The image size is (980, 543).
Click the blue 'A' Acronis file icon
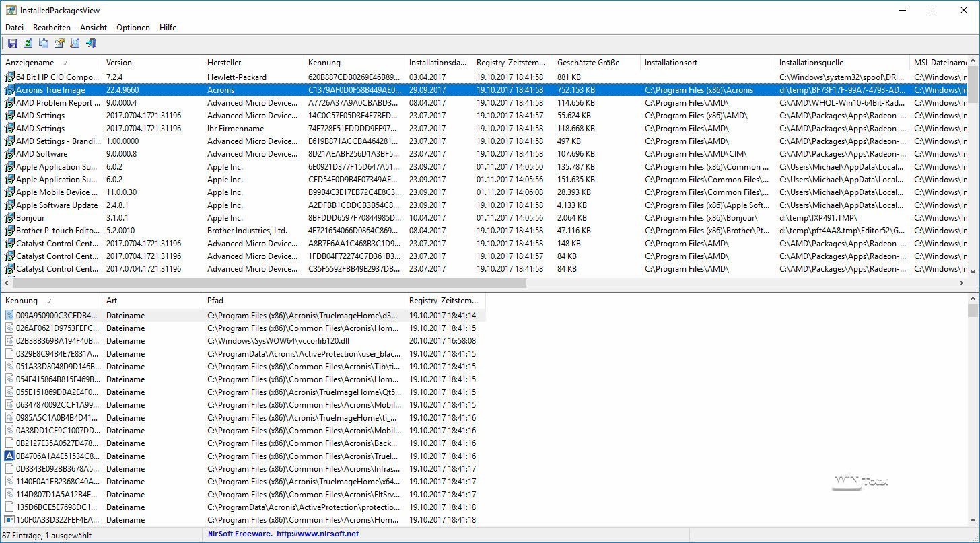coord(9,456)
